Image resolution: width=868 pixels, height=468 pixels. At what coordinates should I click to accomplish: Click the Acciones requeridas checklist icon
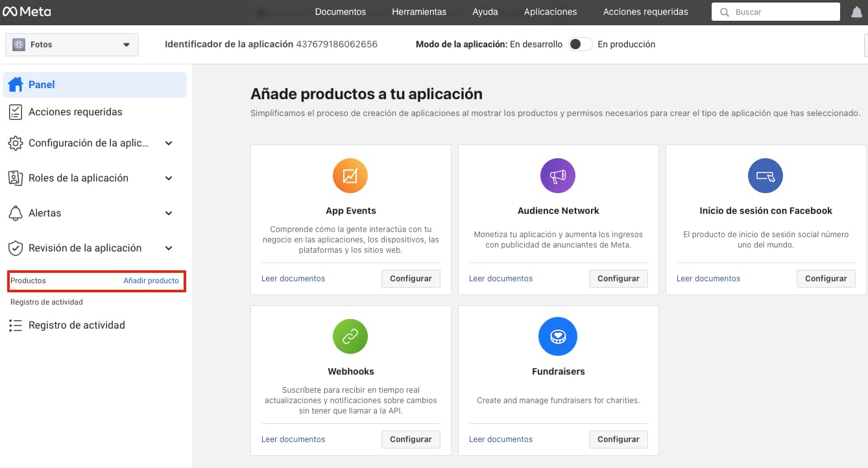(16, 112)
